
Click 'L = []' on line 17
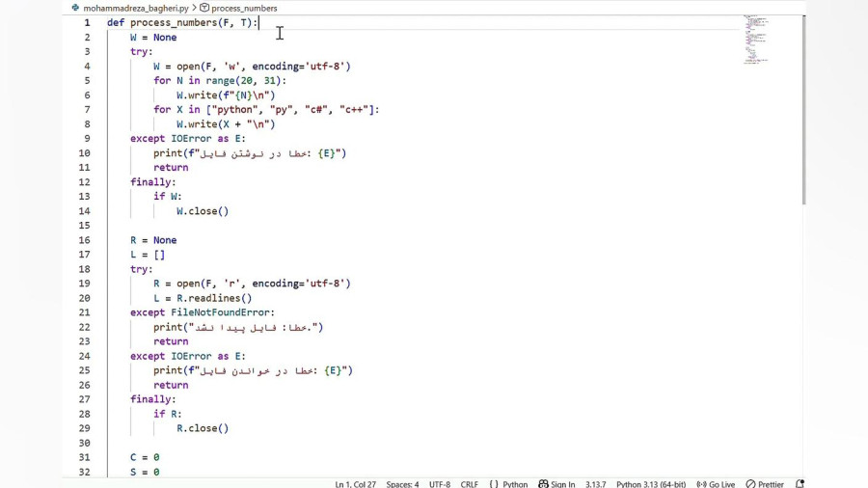point(148,255)
